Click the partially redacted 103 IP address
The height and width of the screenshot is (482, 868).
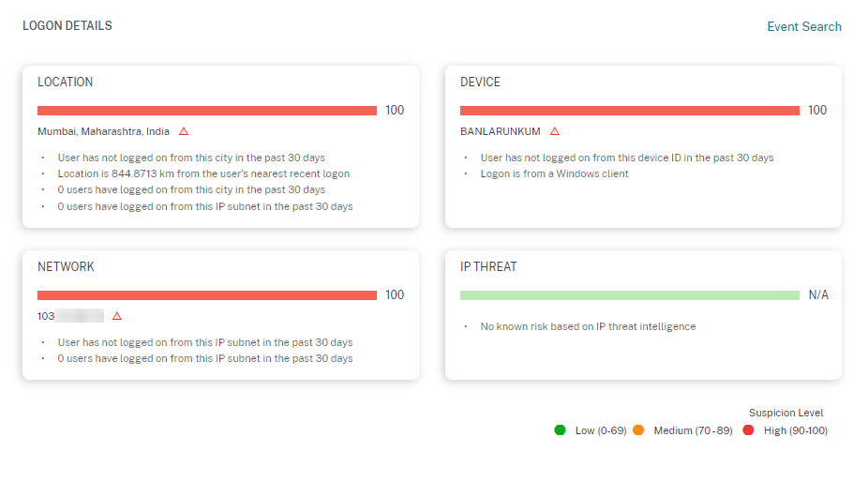click(x=70, y=316)
